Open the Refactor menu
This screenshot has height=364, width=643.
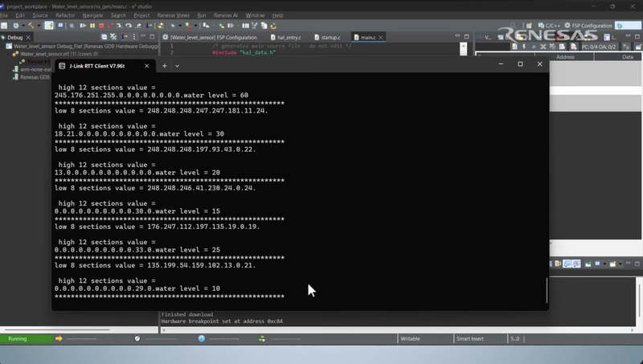tap(65, 15)
